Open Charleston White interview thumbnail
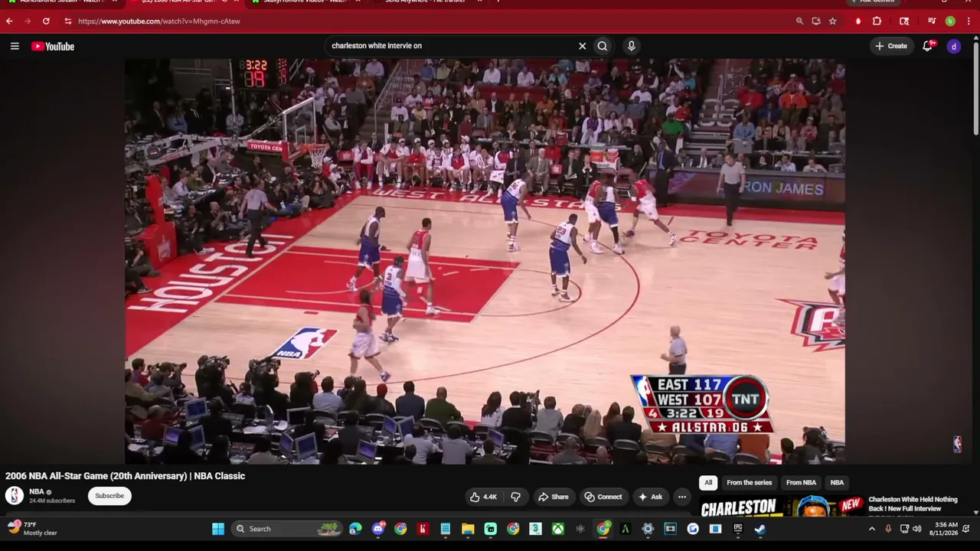This screenshot has width=980, height=551. click(782, 507)
